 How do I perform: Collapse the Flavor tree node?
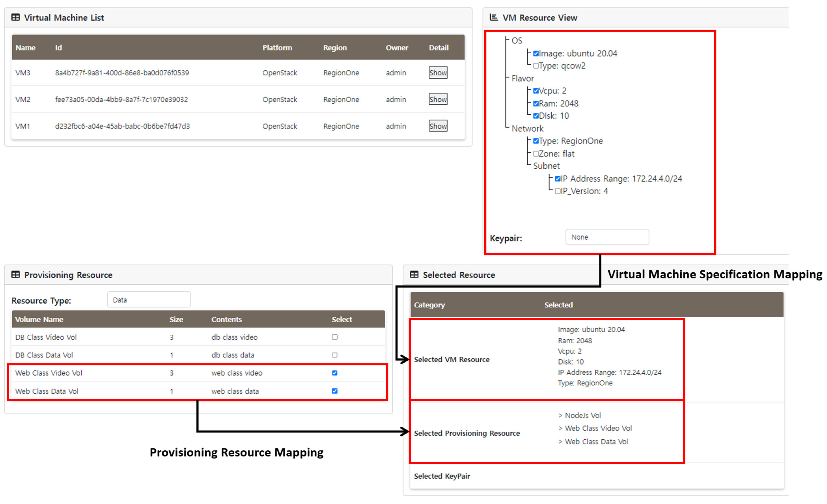[522, 78]
